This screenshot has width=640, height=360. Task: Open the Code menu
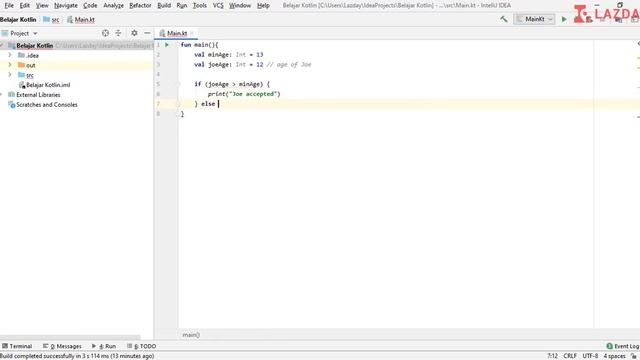click(90, 6)
